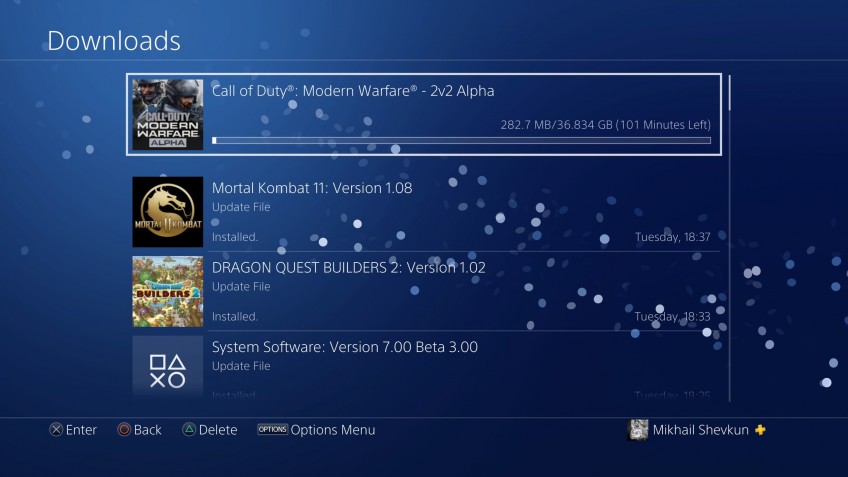Click the OPTIONS button icon
The width and height of the screenshot is (848, 477).
272,429
